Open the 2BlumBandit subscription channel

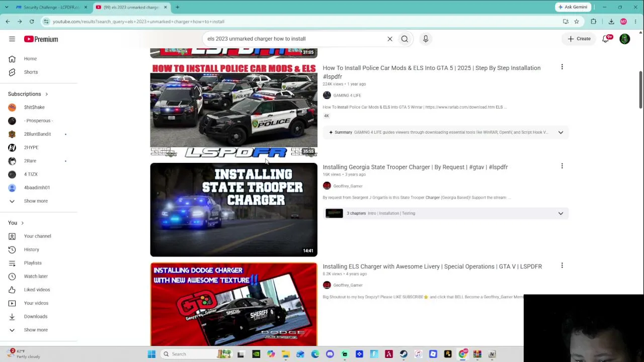37,134
